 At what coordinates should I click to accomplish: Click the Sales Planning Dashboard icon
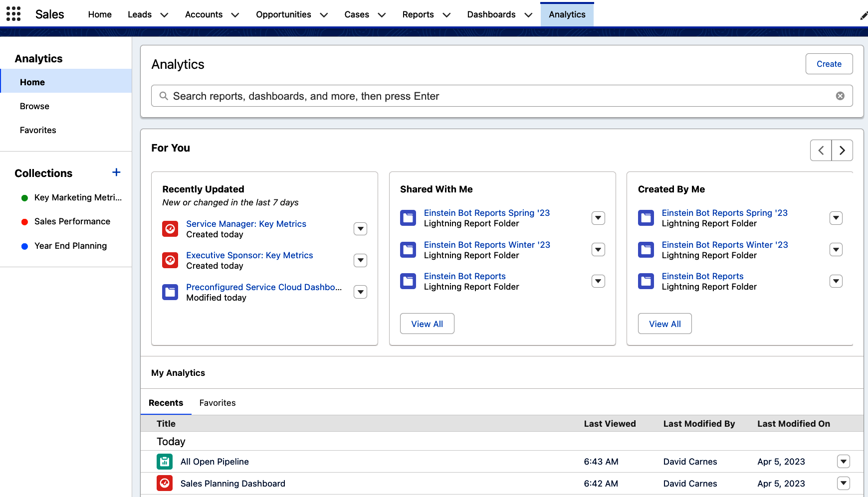pyautogui.click(x=165, y=484)
